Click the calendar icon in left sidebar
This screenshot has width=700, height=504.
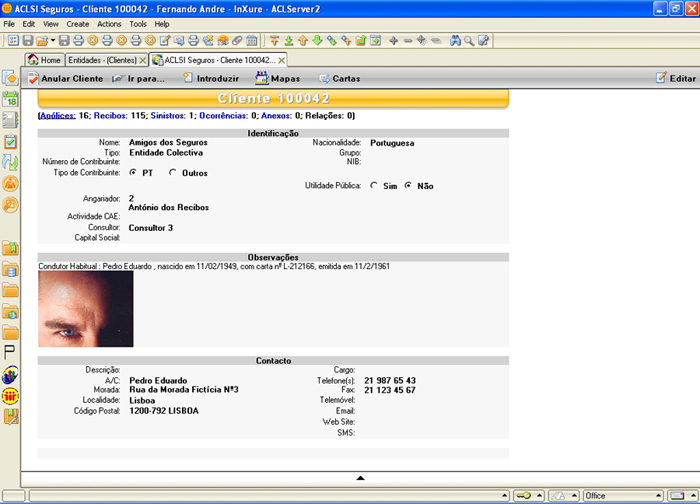(x=10, y=98)
